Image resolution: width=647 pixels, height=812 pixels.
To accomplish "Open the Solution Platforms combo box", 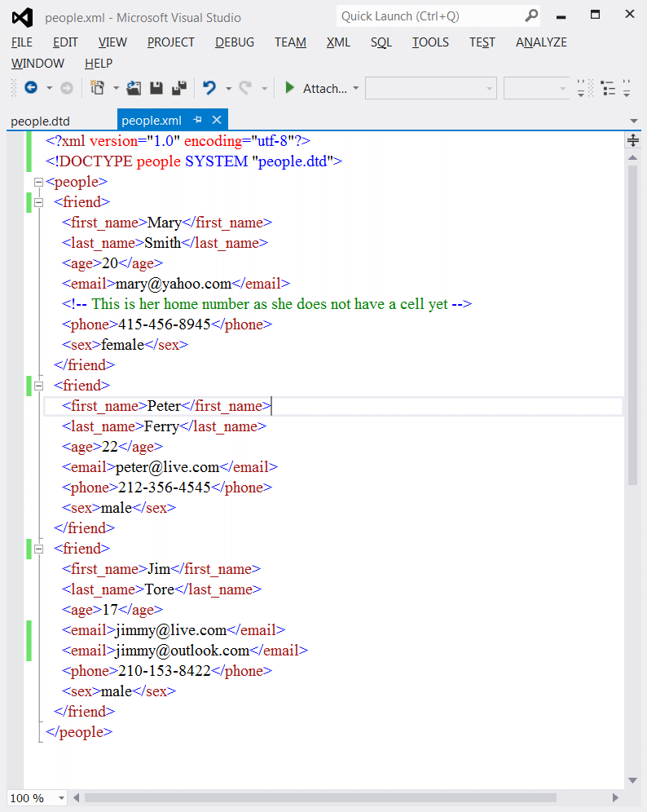I will pos(536,88).
